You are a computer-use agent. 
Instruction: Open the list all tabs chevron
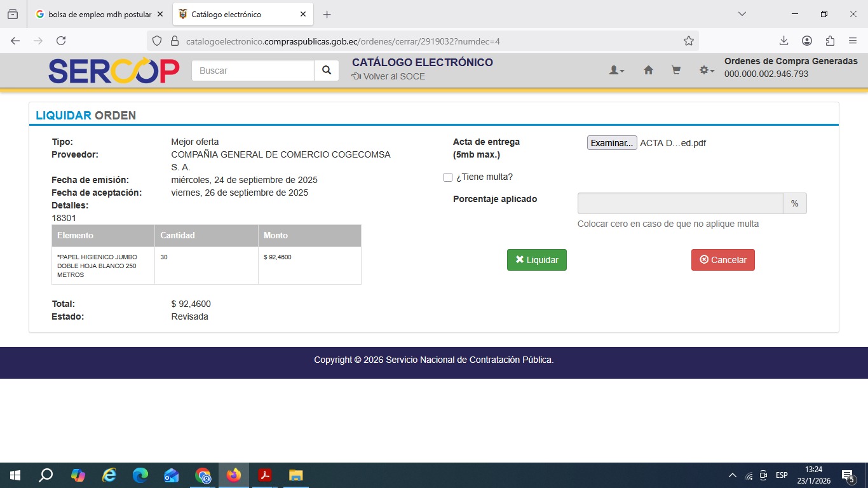click(x=742, y=14)
